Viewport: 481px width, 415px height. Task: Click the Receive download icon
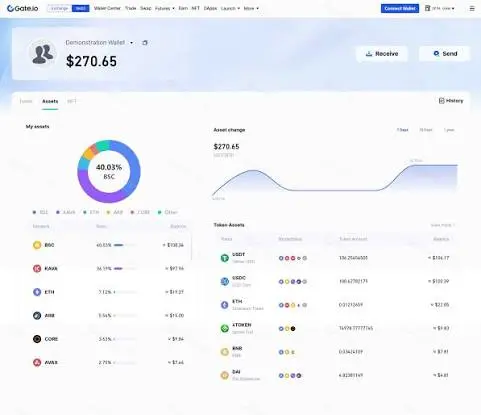[369, 54]
